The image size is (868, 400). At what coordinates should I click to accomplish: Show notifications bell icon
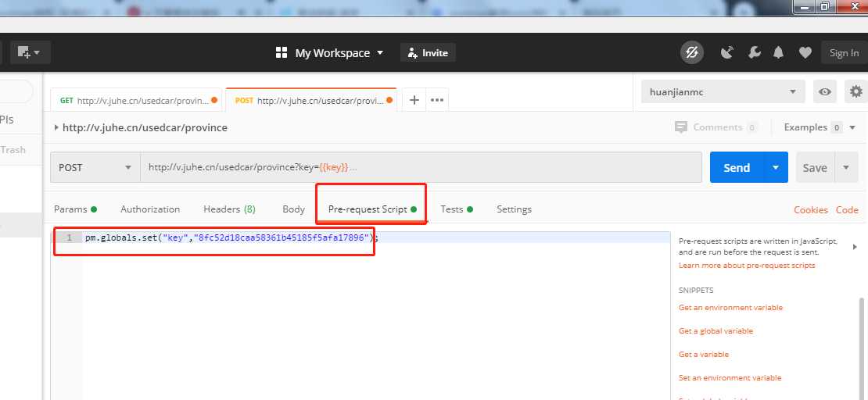(778, 53)
